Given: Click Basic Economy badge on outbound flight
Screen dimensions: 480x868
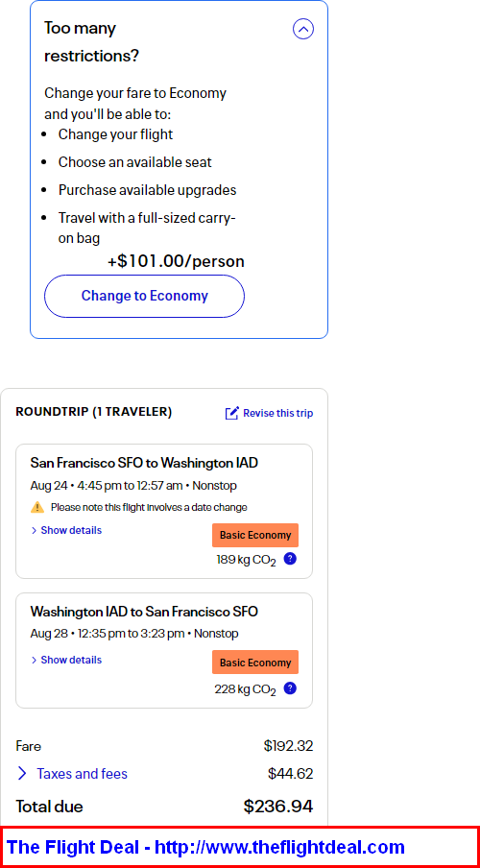Looking at the screenshot, I should 255,536.
